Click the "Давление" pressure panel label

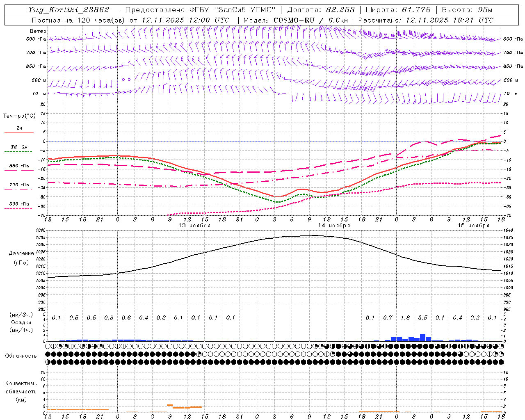21,253
